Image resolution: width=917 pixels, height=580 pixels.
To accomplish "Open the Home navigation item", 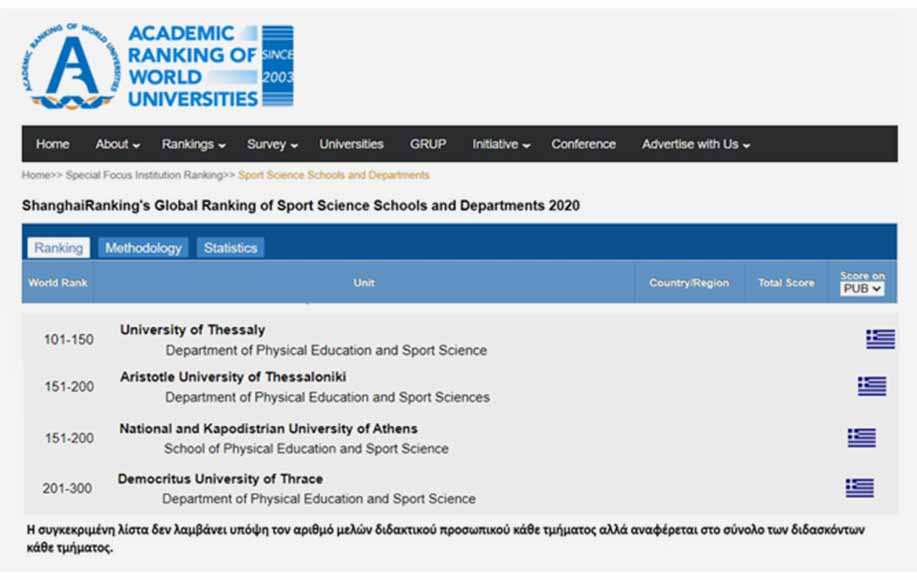I will tap(53, 144).
